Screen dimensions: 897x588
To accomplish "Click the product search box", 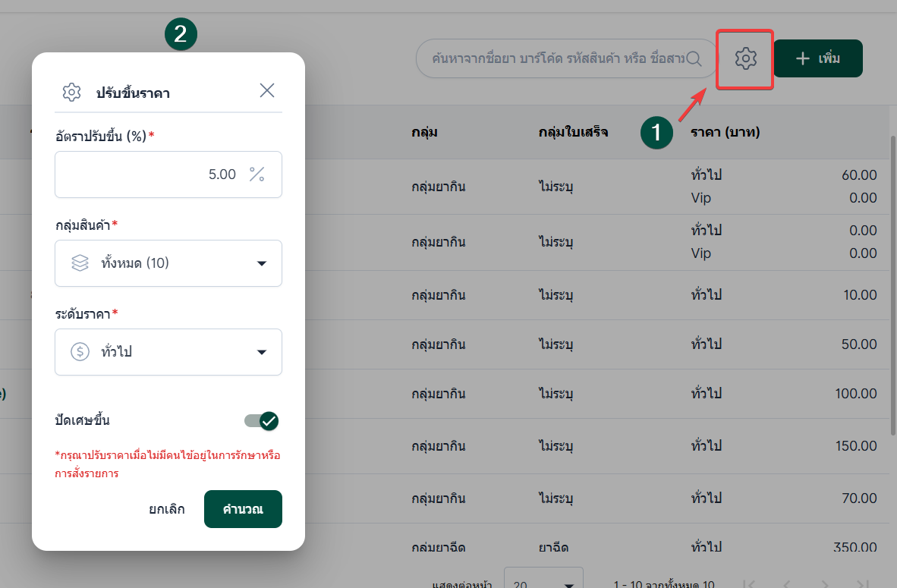I will 558,58.
